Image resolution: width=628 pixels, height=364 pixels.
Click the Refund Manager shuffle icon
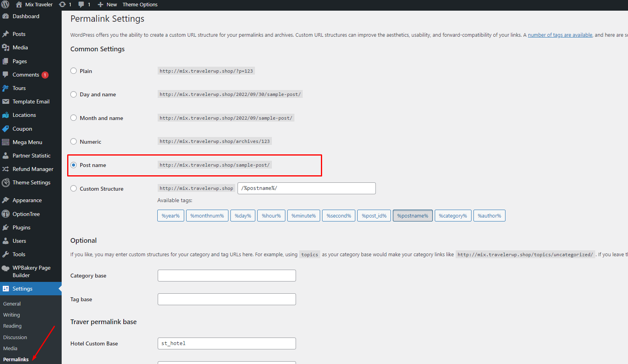click(x=6, y=169)
